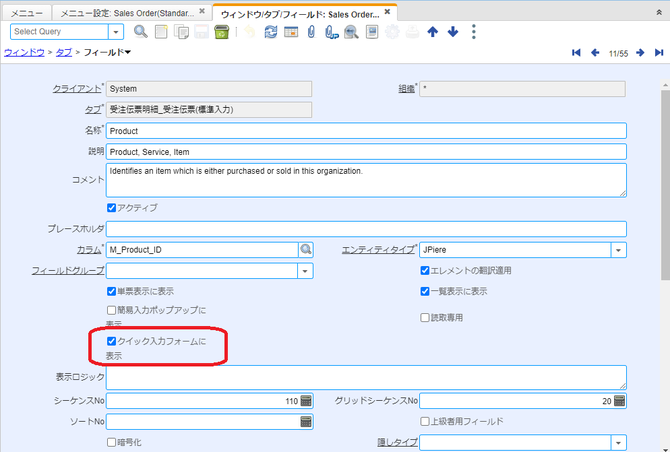
Task: Click the vertical scrollbar thumb
Action: pos(665,186)
